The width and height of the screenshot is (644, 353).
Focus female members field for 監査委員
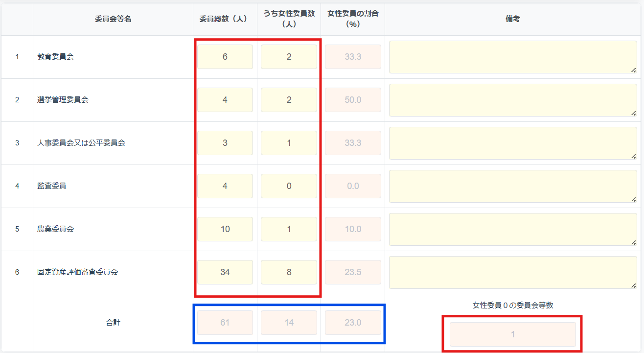289,186
